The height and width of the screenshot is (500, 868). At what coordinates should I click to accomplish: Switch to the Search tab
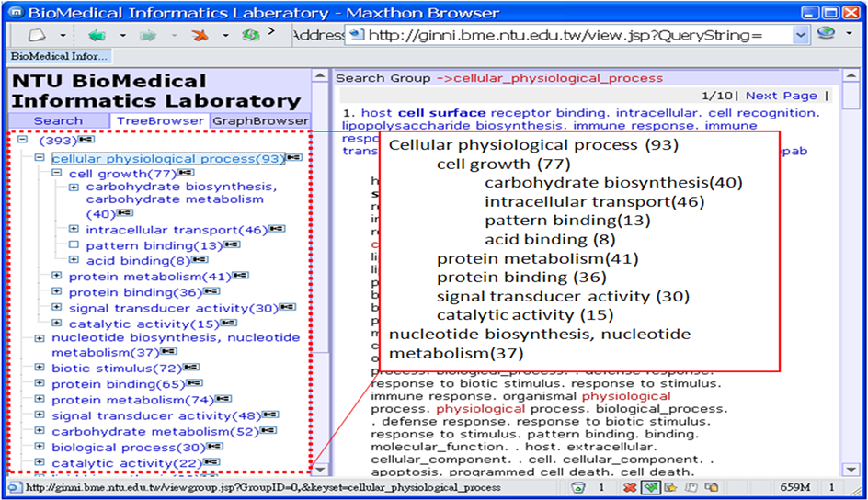[x=58, y=120]
